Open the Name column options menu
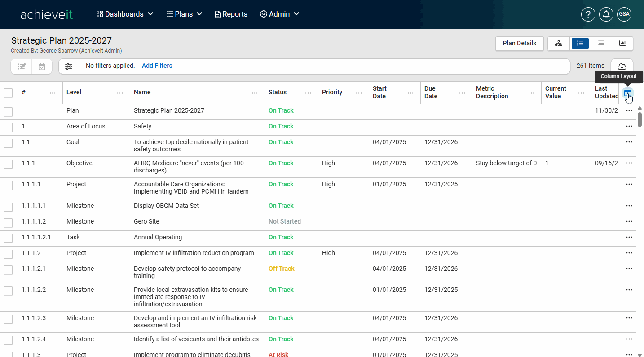644x357 pixels. [255, 93]
